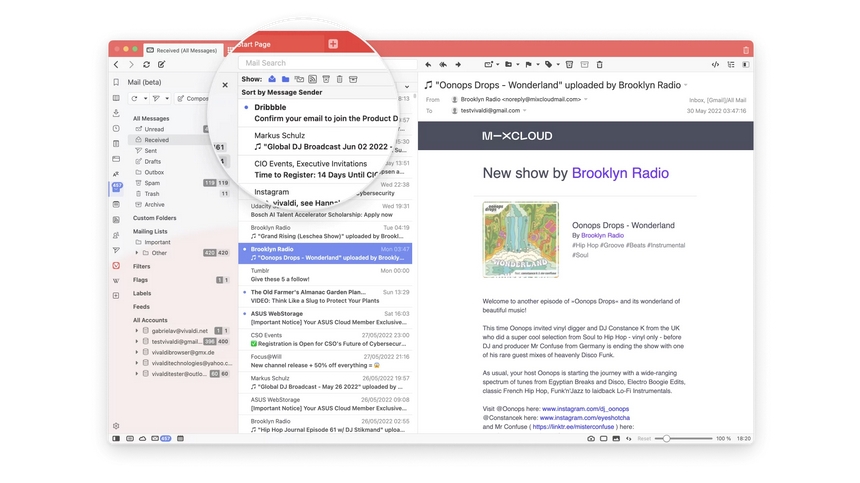
Task: Mark the open message as spam
Action: [569, 65]
